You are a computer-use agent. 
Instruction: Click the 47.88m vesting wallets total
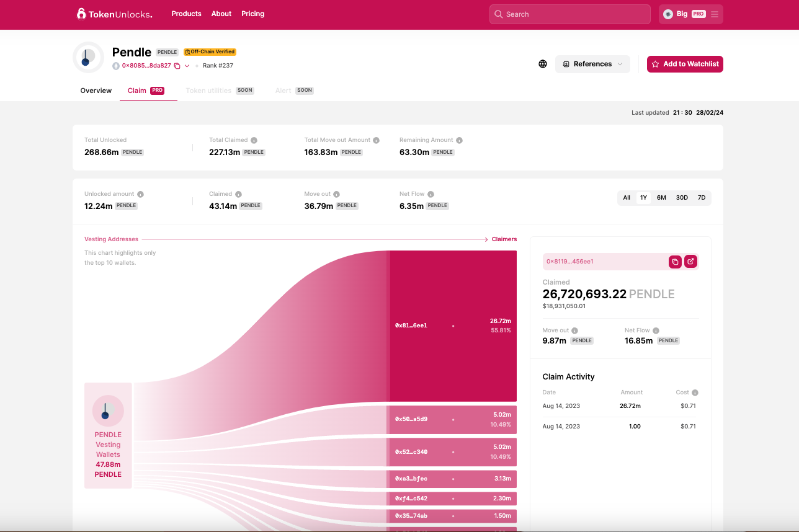[108, 464]
